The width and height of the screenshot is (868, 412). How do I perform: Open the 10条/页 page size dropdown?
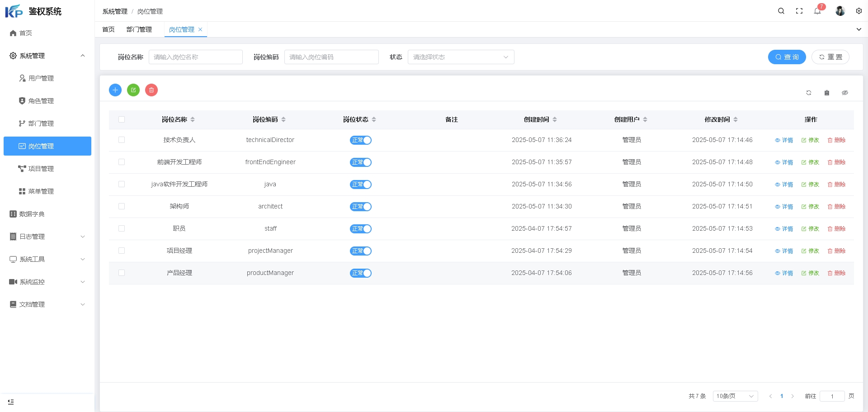(735, 396)
